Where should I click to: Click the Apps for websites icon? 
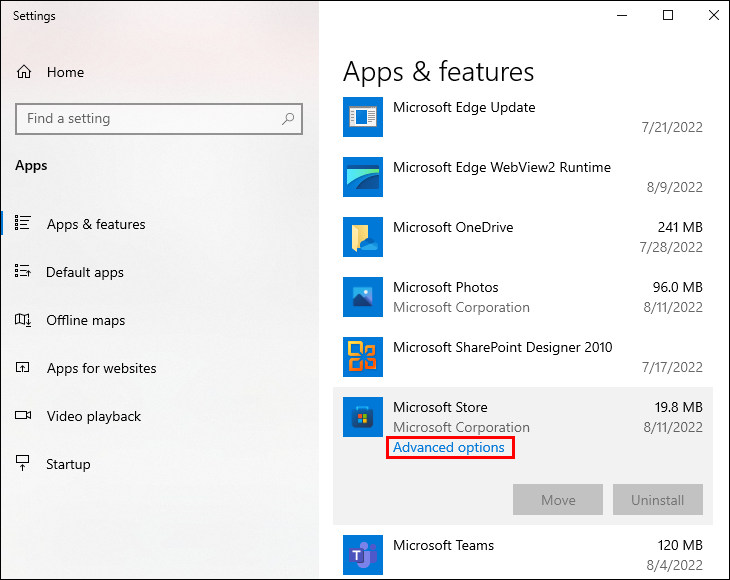(22, 367)
